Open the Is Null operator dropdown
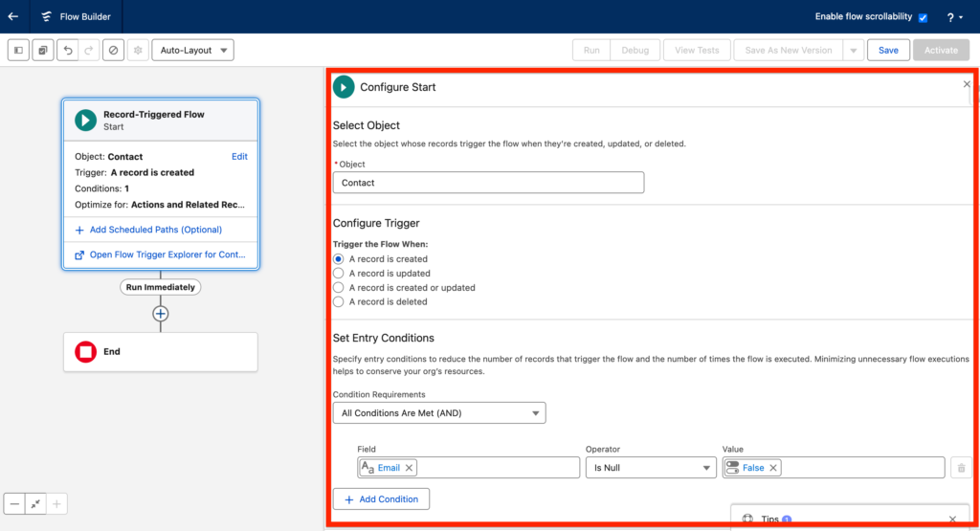 [x=650, y=468]
